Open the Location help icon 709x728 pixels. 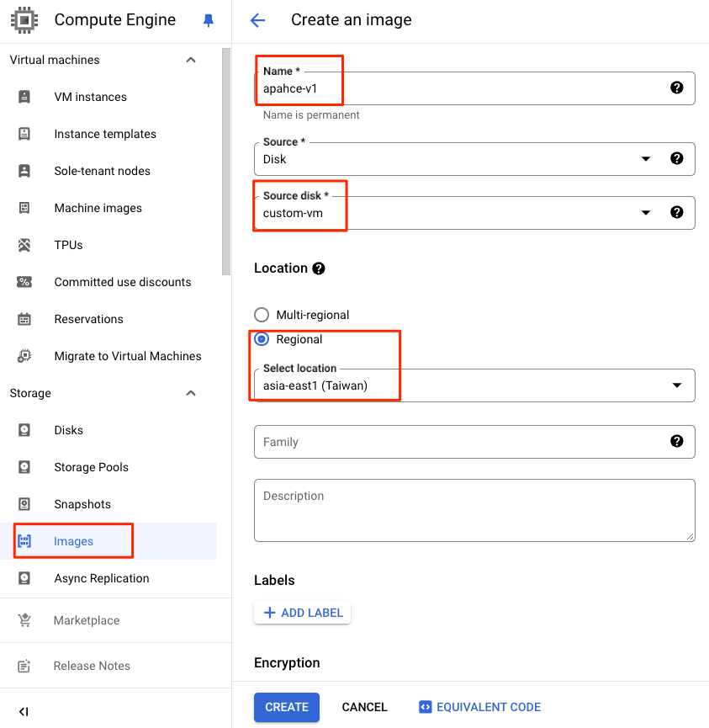[x=318, y=268]
